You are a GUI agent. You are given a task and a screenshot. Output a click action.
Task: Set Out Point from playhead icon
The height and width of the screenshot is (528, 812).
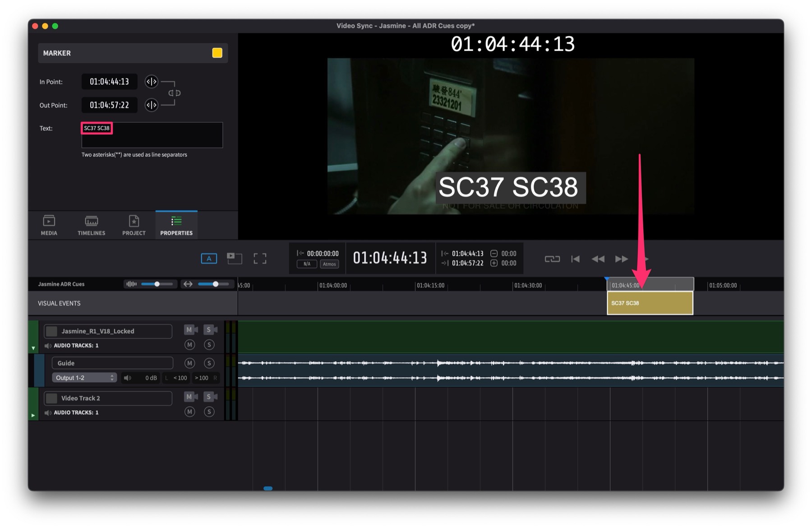pyautogui.click(x=151, y=105)
